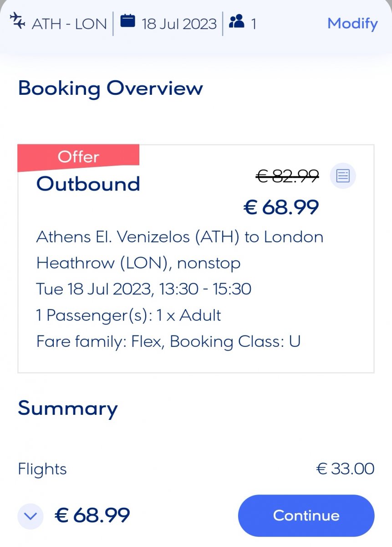Expand the price breakdown chevron

31,516
